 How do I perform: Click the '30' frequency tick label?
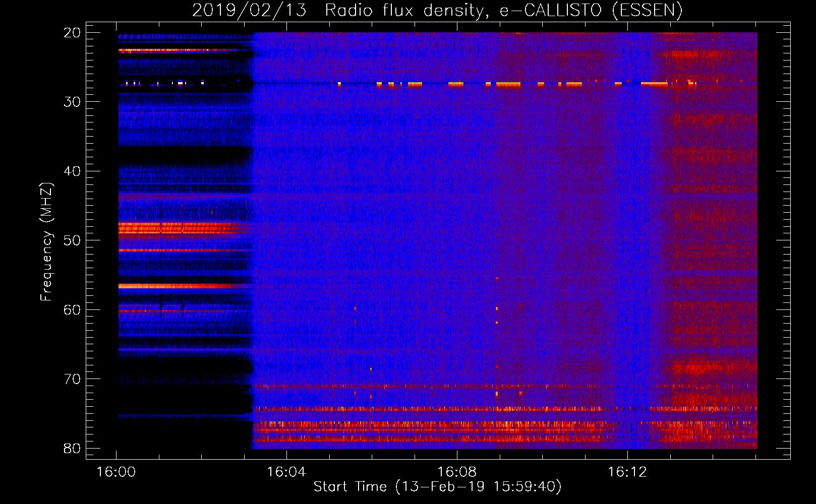[x=72, y=102]
